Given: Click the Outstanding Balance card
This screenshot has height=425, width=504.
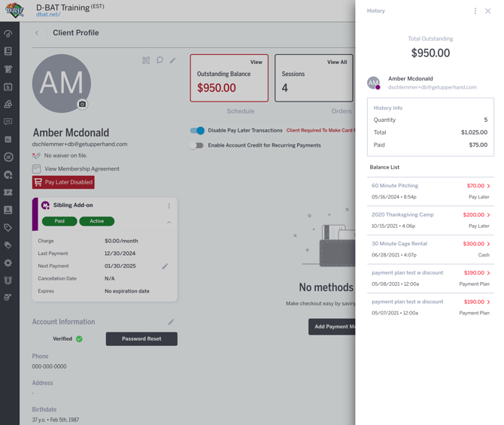Looking at the screenshot, I should (x=229, y=78).
